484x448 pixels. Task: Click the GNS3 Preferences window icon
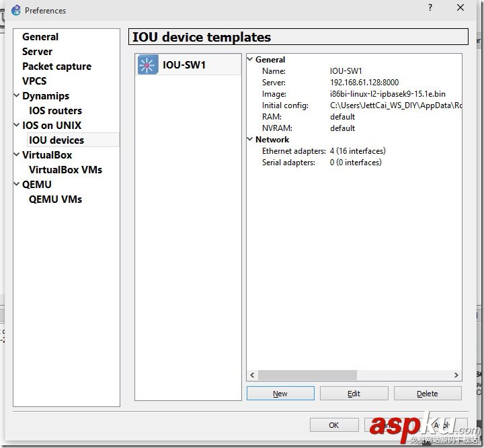[16, 10]
